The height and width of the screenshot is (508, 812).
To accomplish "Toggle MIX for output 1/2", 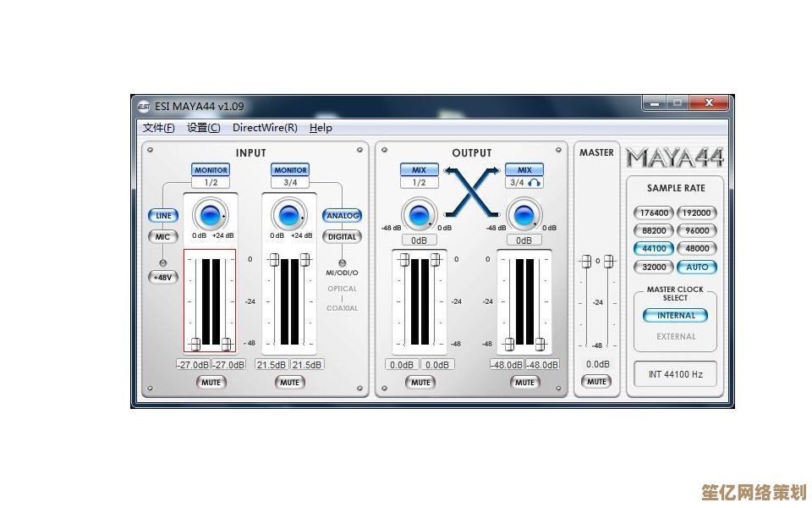I will click(419, 170).
